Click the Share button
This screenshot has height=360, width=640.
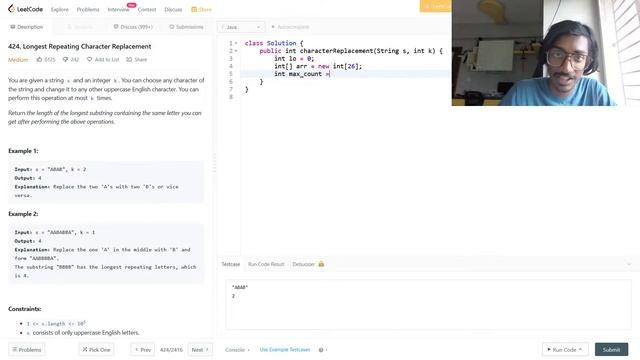point(137,60)
